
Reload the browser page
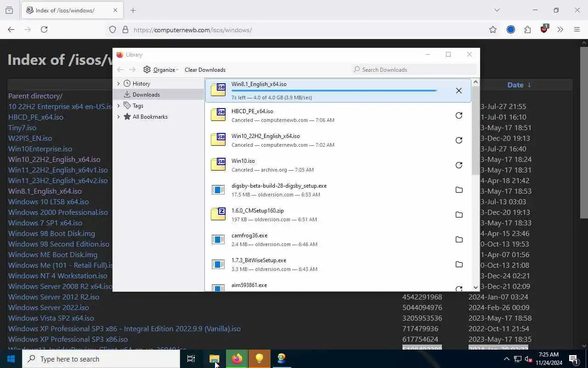44,29
